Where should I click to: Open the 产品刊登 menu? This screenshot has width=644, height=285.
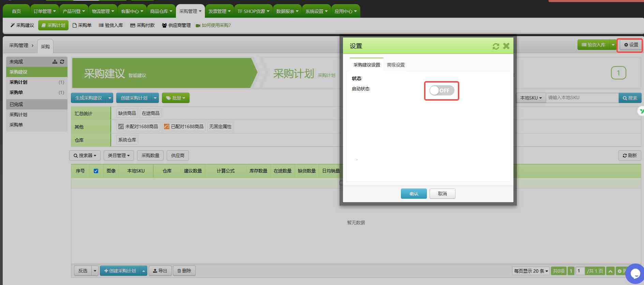pyautogui.click(x=74, y=11)
